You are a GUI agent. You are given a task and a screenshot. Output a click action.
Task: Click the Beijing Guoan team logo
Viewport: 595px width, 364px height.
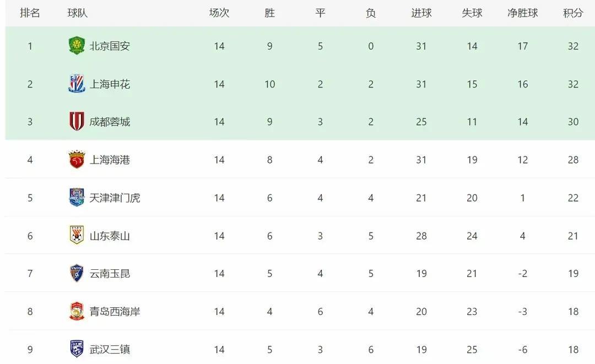pos(77,46)
